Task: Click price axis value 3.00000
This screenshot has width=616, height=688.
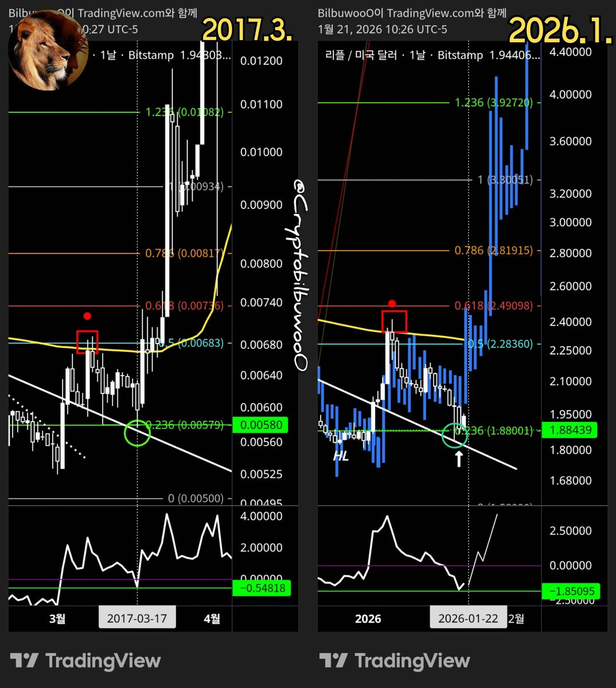Action: pos(570,222)
